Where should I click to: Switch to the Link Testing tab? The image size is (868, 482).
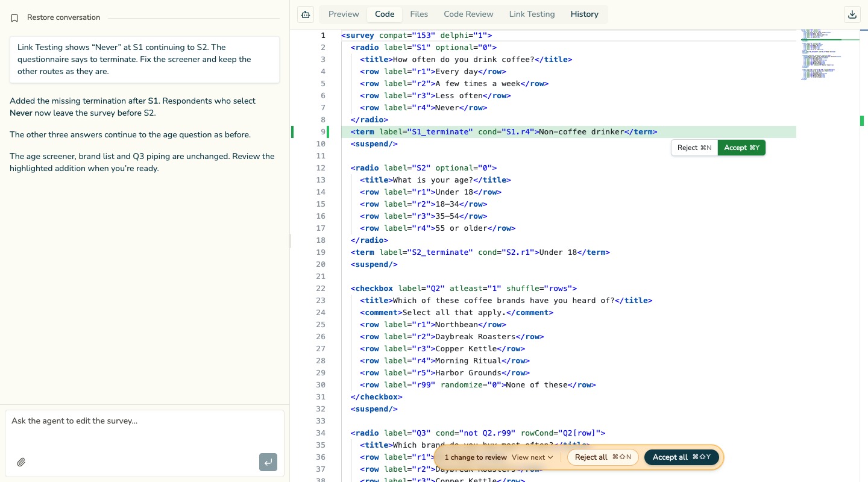(532, 14)
